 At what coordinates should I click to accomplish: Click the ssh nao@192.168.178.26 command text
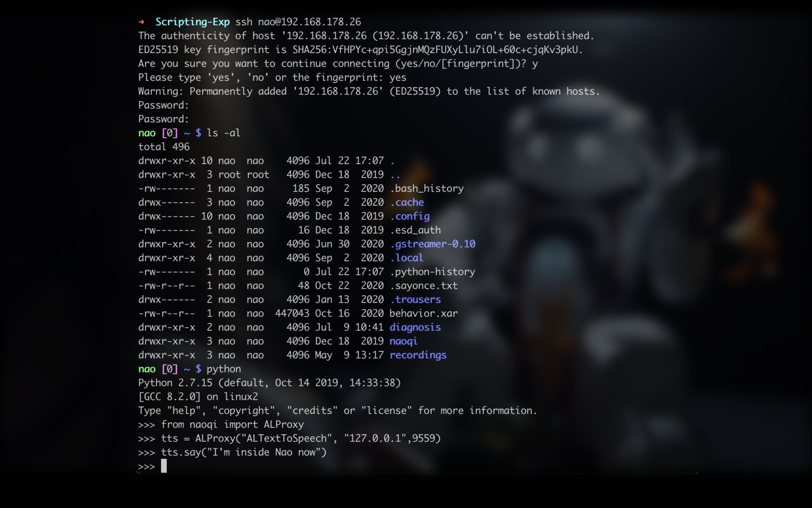tap(298, 22)
